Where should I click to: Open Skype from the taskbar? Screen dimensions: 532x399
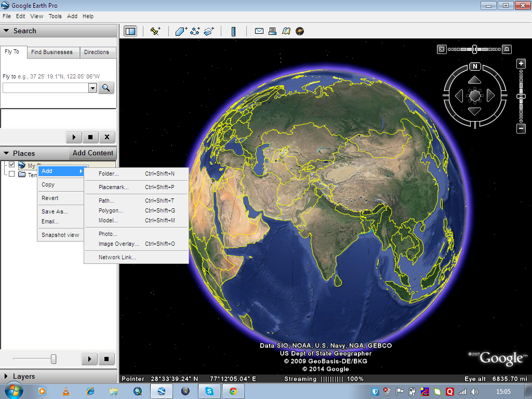tap(209, 391)
